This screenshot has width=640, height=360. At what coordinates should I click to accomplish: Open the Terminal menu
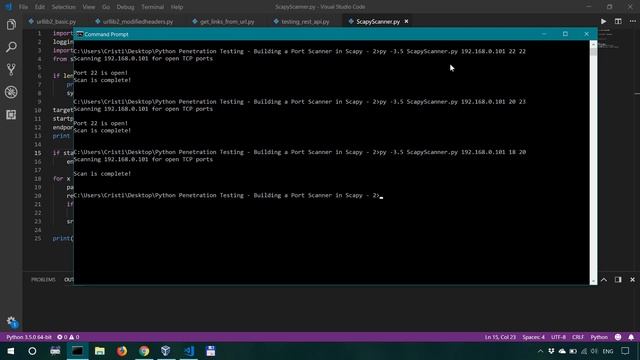[153, 7]
